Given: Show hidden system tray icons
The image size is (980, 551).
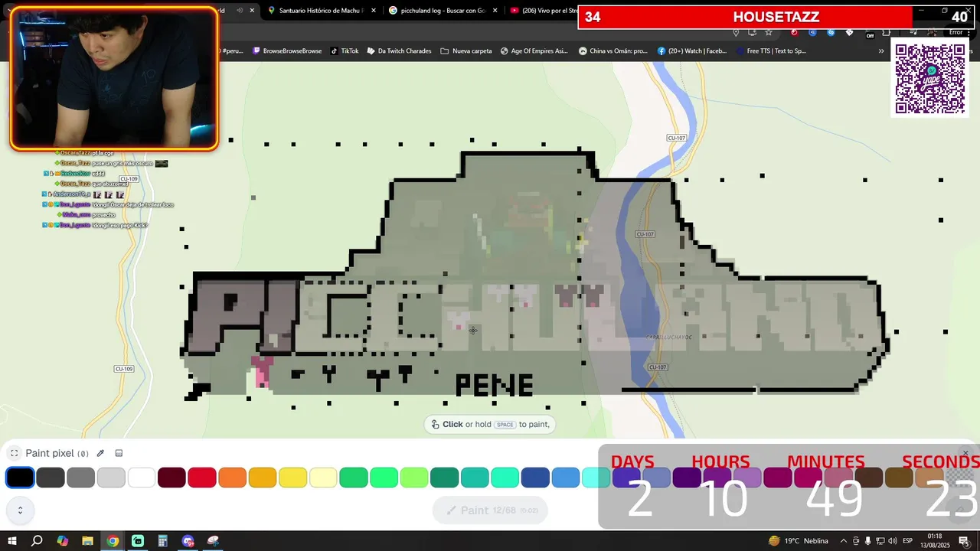Looking at the screenshot, I should pos(844,541).
